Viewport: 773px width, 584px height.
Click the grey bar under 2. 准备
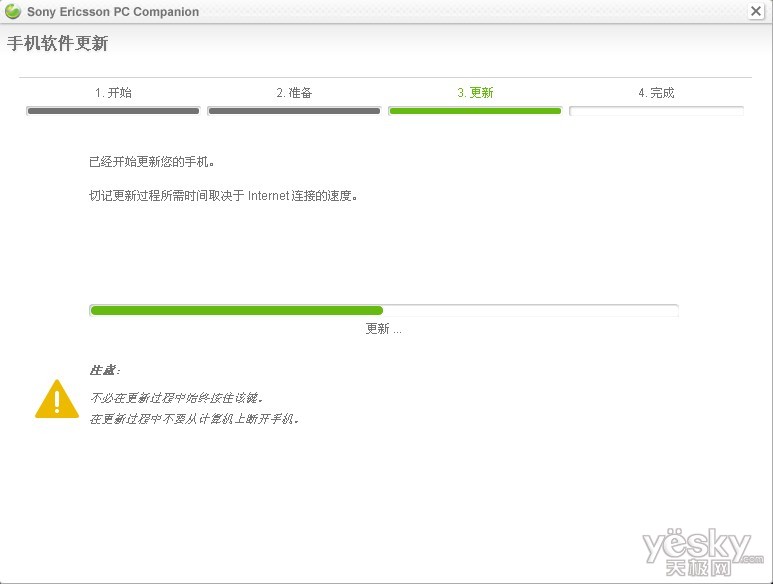(294, 111)
